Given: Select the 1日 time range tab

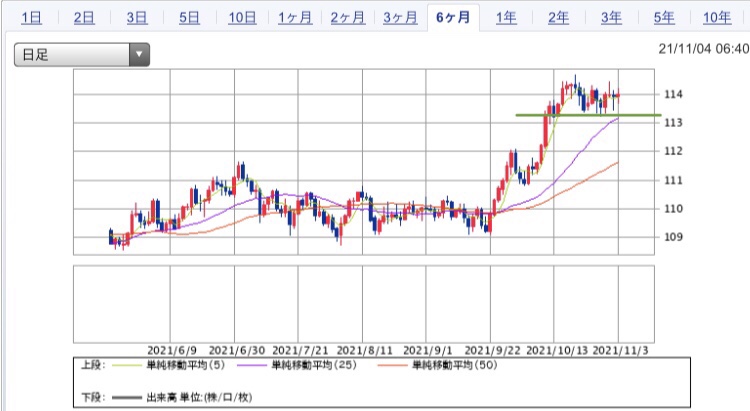Looking at the screenshot, I should tap(32, 18).
